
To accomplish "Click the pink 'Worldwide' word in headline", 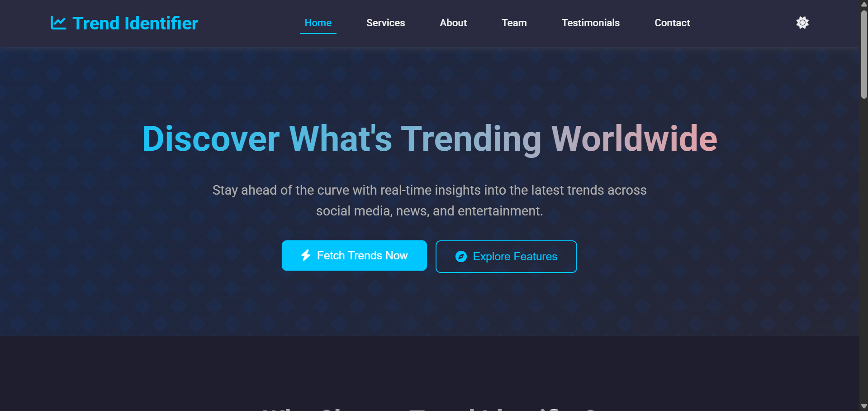I will tap(634, 139).
